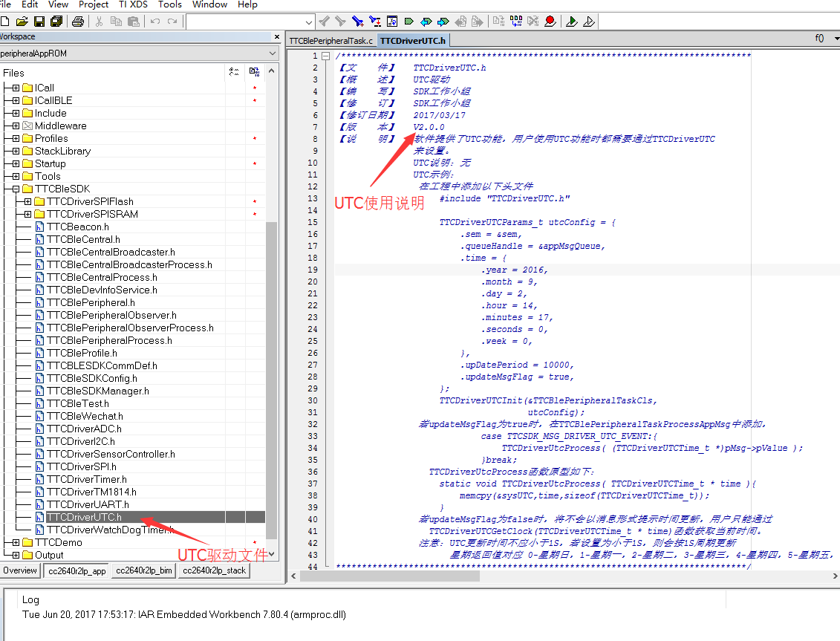Screen dimensions: 840x641
Task: Expand the StackLibrary folder
Action: [x=16, y=151]
